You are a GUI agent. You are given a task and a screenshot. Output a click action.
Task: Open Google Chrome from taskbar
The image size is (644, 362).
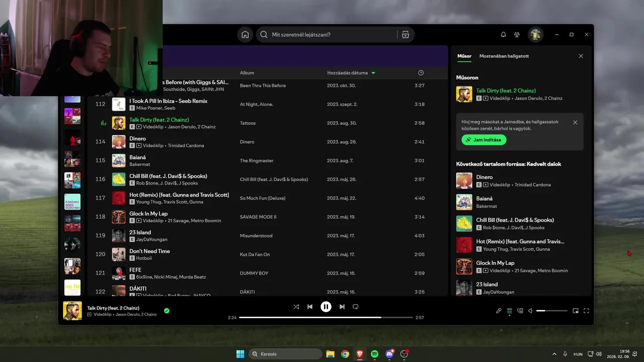(345, 354)
